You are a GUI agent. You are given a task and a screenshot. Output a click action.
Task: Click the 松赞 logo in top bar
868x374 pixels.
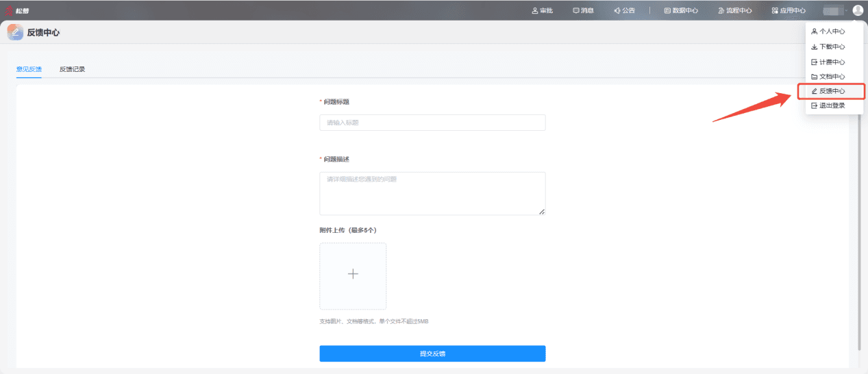tap(17, 10)
